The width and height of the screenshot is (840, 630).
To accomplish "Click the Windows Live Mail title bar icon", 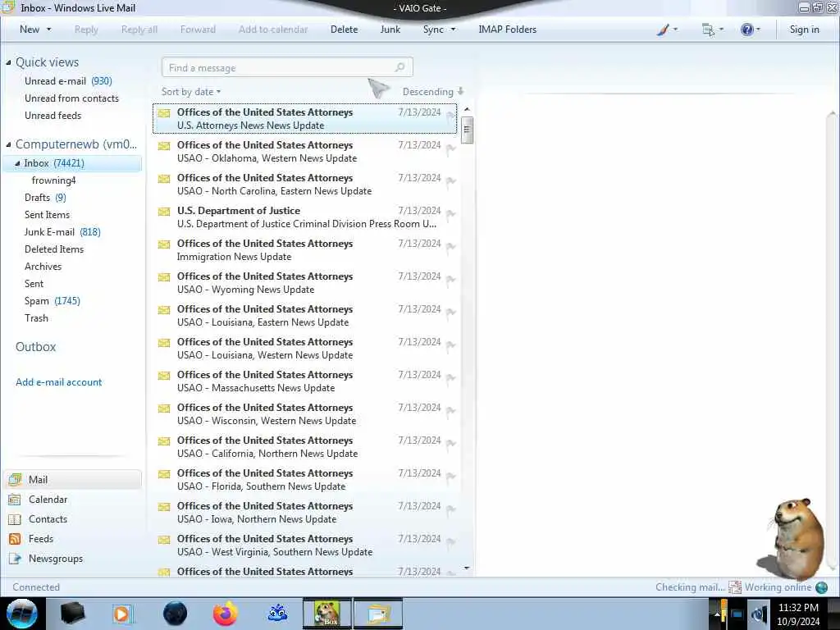I will (x=7, y=7).
